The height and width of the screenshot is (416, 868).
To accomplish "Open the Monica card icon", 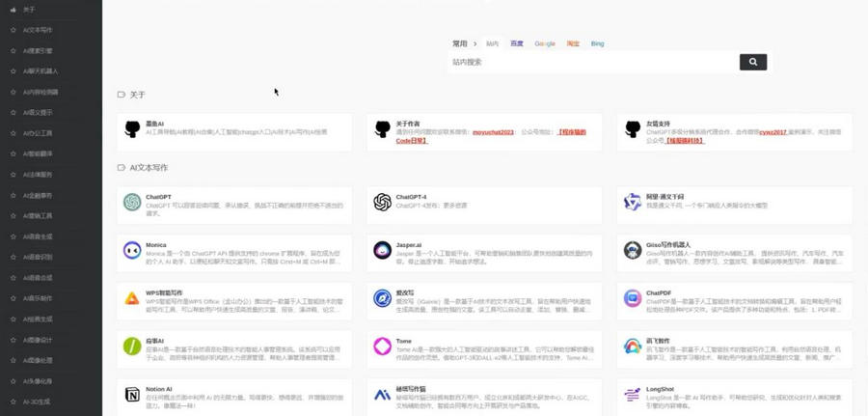I will click(x=132, y=250).
